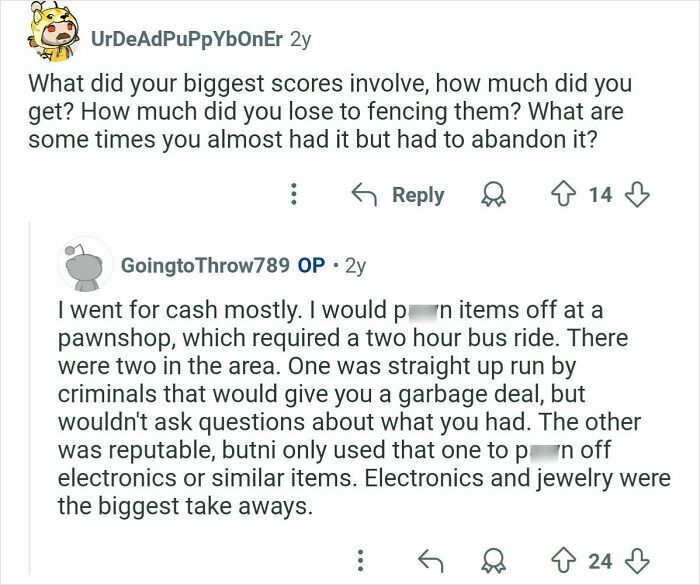Open UrDeAdPuPpYbOnEr's profile via username
Screen dimensions: 700x585
[x=185, y=41]
